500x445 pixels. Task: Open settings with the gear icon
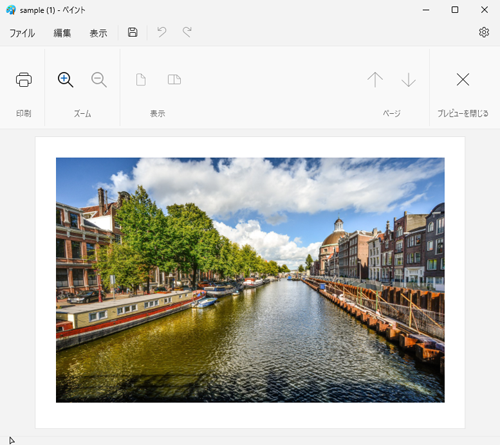tap(484, 32)
